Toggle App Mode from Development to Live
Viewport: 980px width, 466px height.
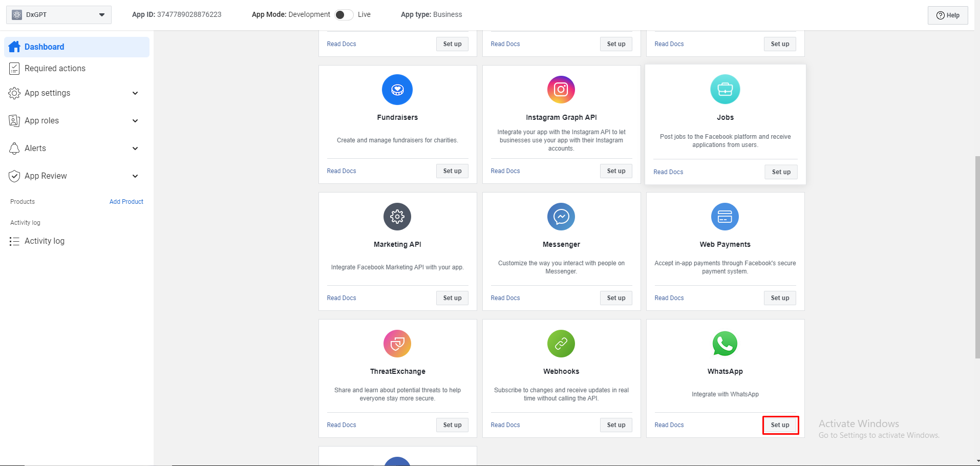click(344, 15)
